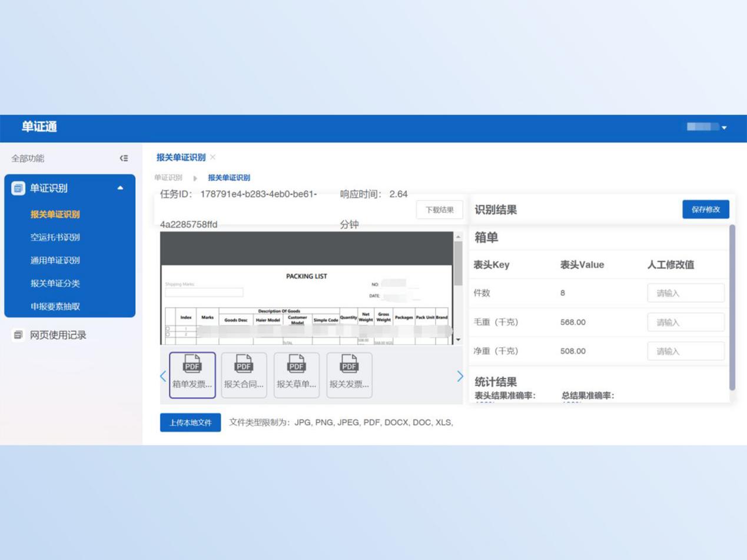Viewport: 747px width, 560px height.
Task: Open the 箱单发票 PDF file thumbnail
Action: tap(192, 375)
